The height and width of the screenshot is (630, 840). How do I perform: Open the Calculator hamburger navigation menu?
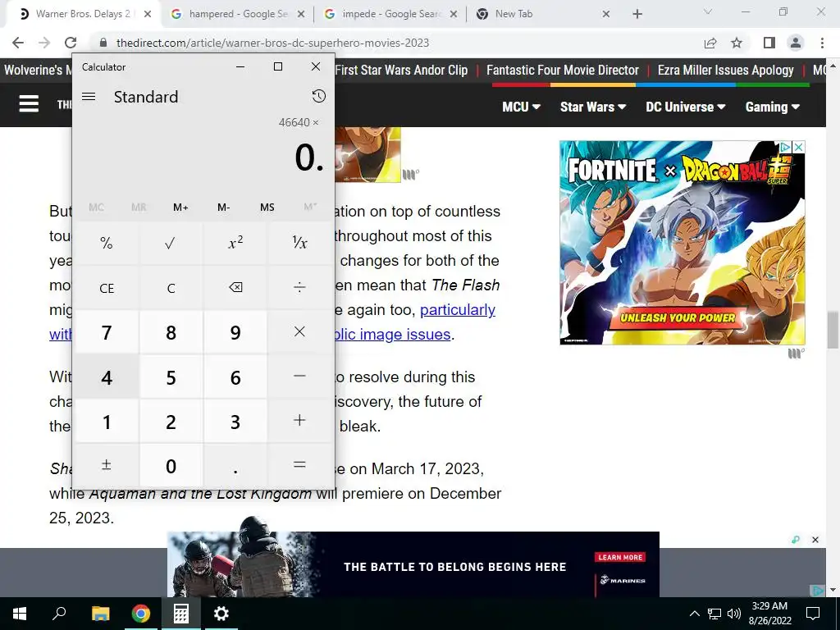tap(89, 97)
